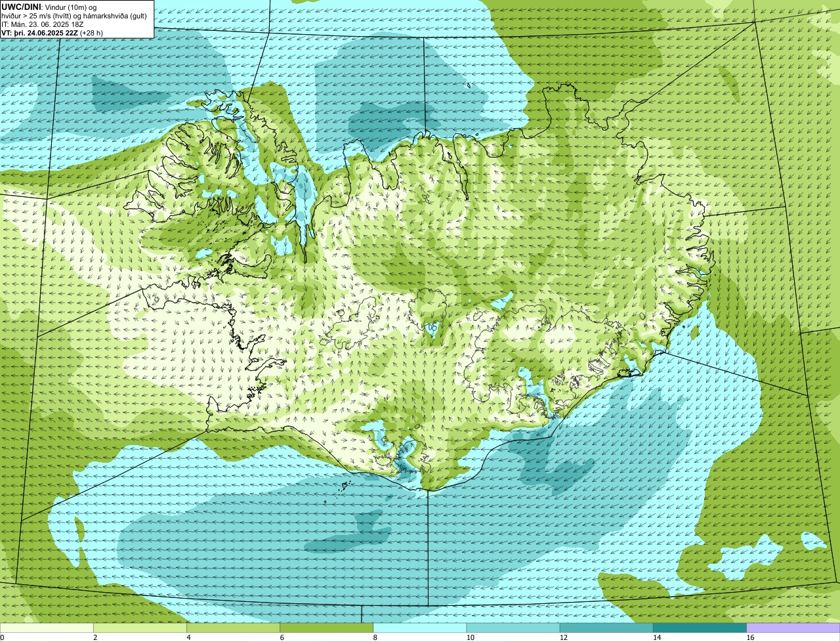Click the legend tick label '8'

(x=375, y=637)
